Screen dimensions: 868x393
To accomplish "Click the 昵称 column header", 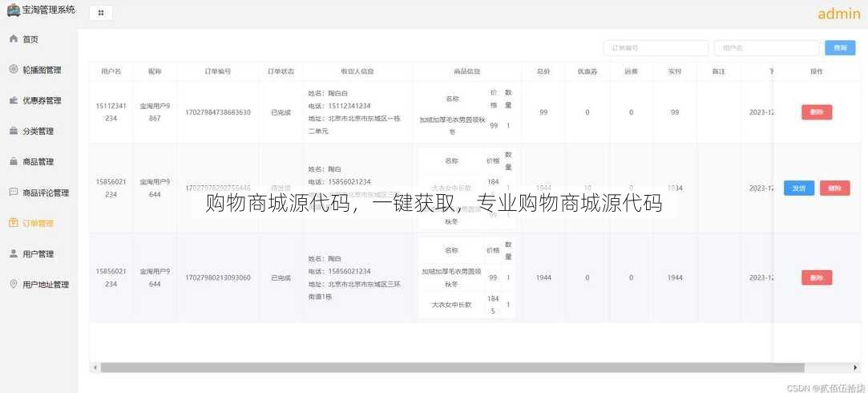I will (155, 71).
